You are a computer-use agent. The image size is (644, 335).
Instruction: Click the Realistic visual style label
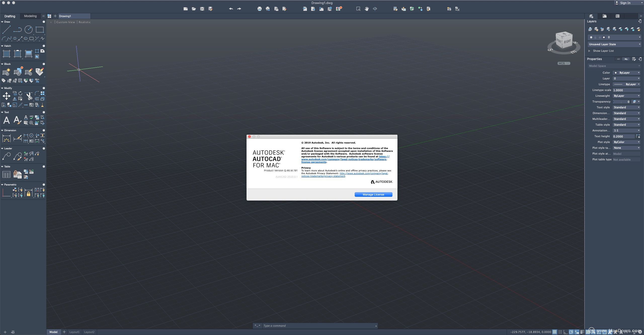tap(85, 22)
